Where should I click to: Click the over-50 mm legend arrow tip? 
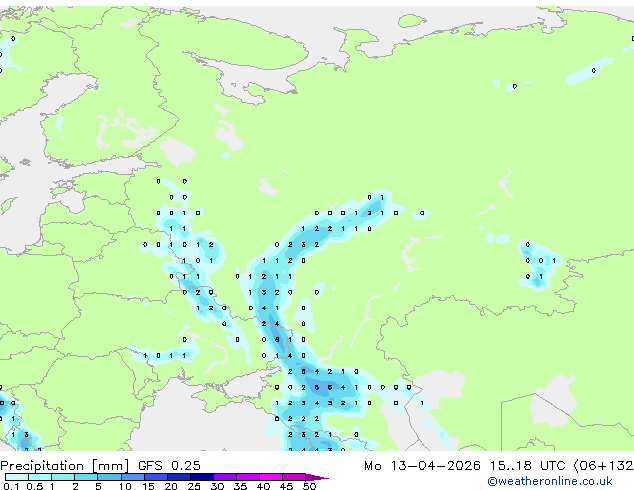click(x=317, y=477)
